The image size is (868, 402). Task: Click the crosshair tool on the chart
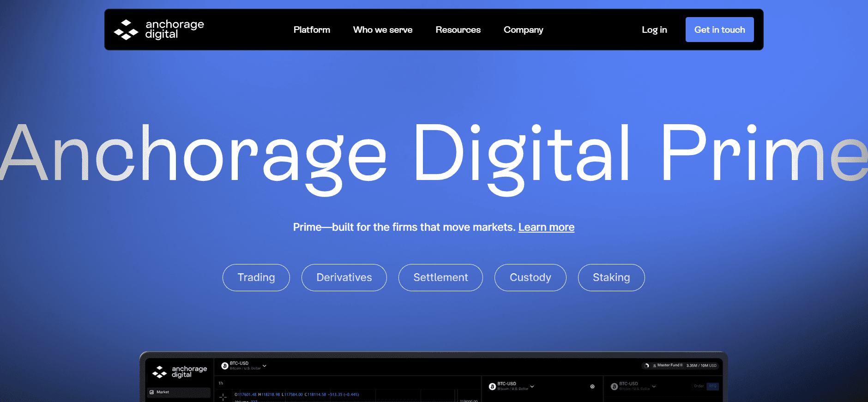point(223,397)
